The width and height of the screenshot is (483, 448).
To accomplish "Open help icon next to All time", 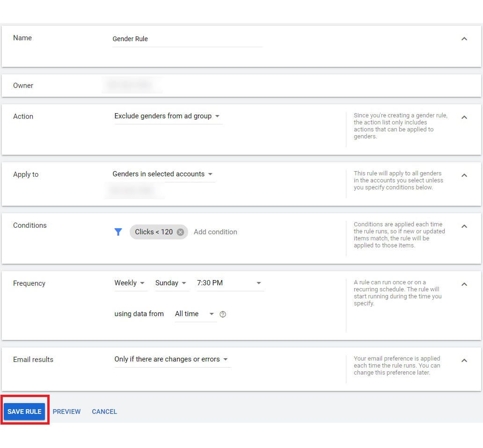I will click(223, 314).
